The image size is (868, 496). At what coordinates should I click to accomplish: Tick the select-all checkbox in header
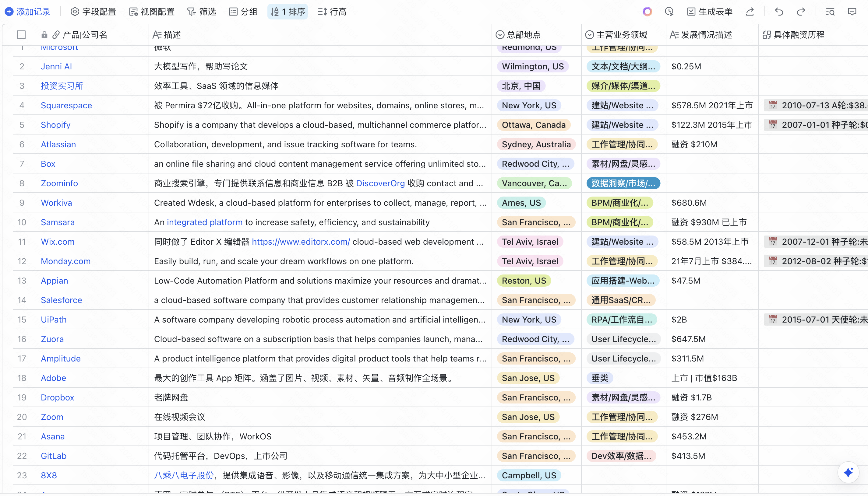click(x=22, y=35)
